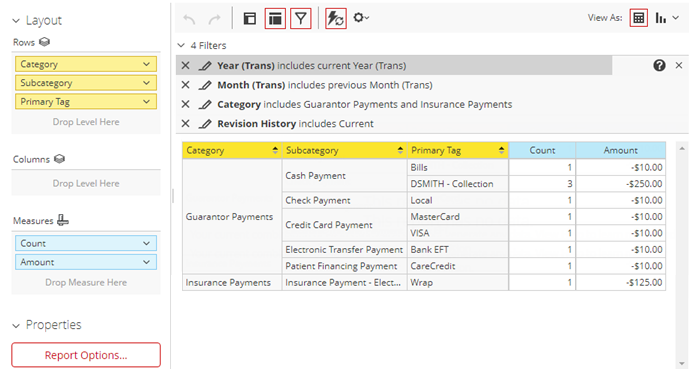Click the Rows drop level area
Image resolution: width=689 pixels, height=369 pixels.
(86, 122)
